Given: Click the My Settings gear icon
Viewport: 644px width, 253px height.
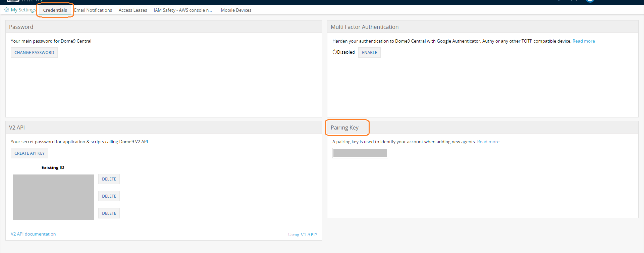Looking at the screenshot, I should (x=7, y=10).
